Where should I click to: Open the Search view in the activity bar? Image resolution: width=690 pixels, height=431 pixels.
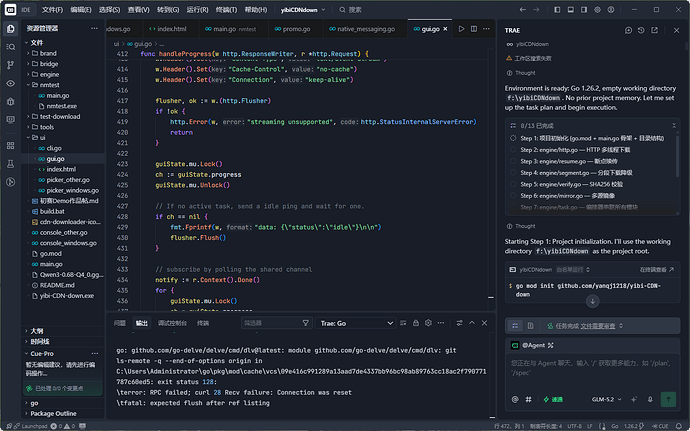tap(11, 47)
